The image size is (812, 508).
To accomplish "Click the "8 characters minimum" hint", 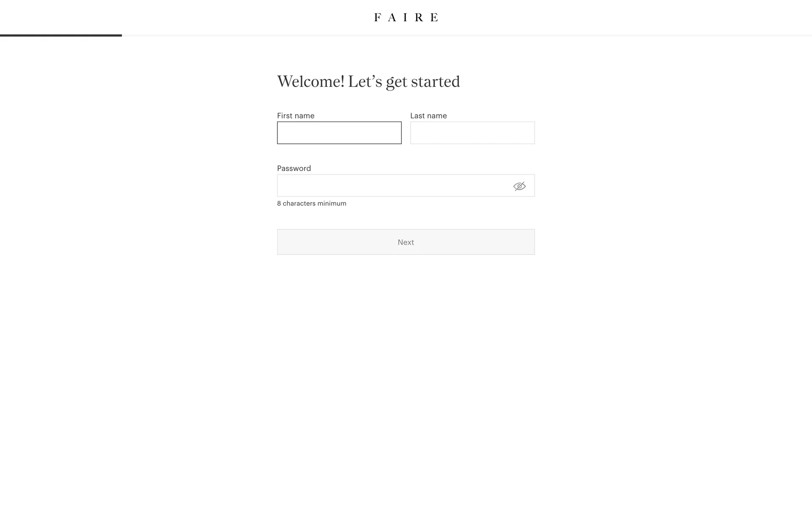I will click(x=312, y=204).
